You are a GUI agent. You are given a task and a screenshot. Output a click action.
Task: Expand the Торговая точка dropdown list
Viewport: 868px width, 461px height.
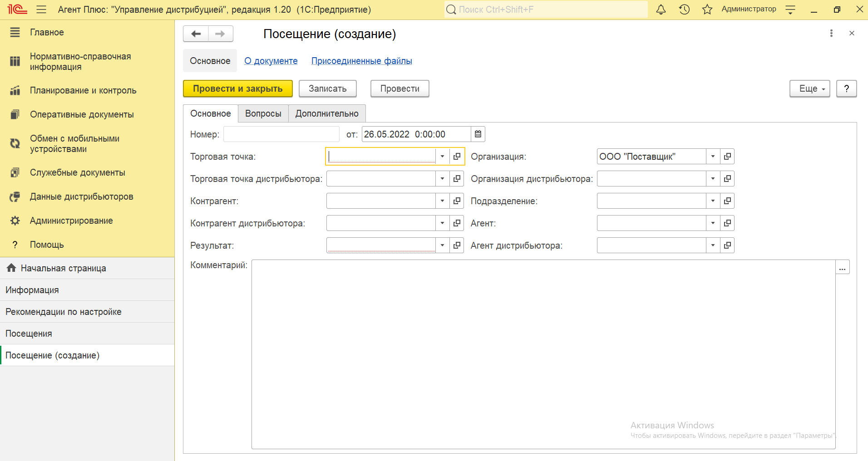(443, 157)
